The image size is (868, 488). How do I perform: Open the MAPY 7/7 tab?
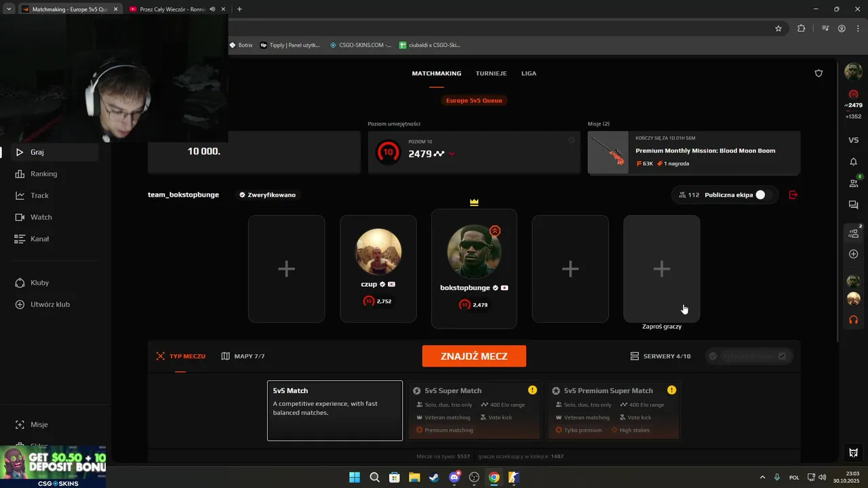tap(243, 356)
